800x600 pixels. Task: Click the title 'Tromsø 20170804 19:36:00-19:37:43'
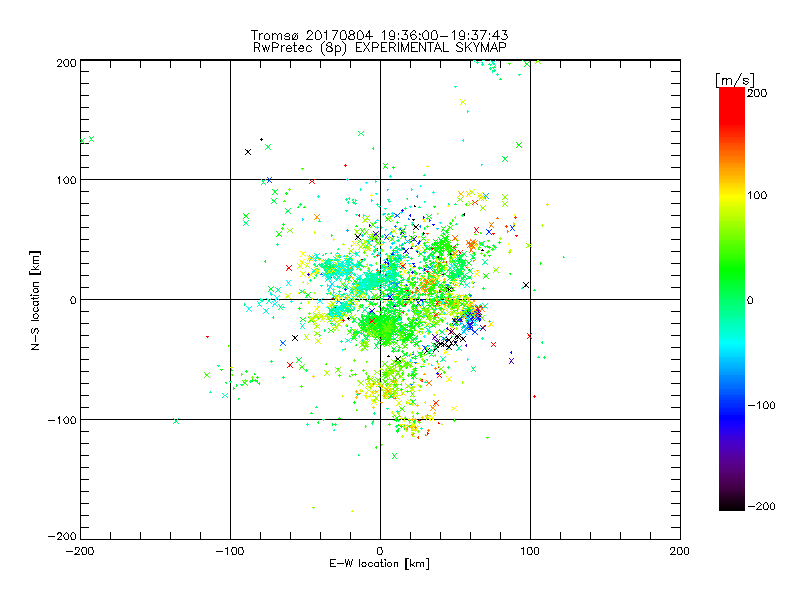(x=379, y=35)
